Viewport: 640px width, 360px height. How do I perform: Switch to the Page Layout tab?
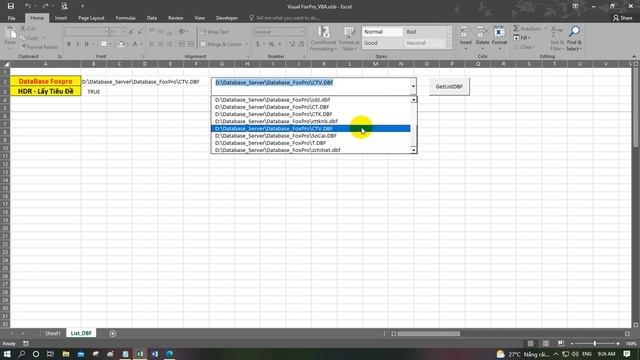(x=91, y=18)
